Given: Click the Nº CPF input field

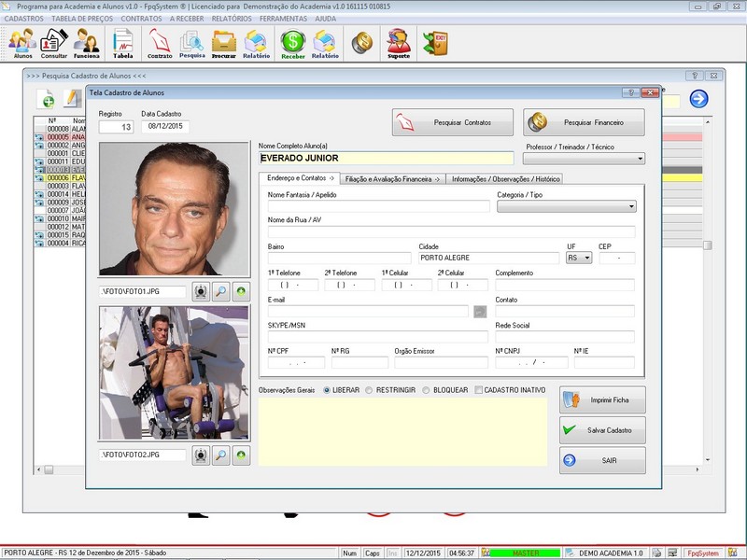Looking at the screenshot, I should (296, 362).
